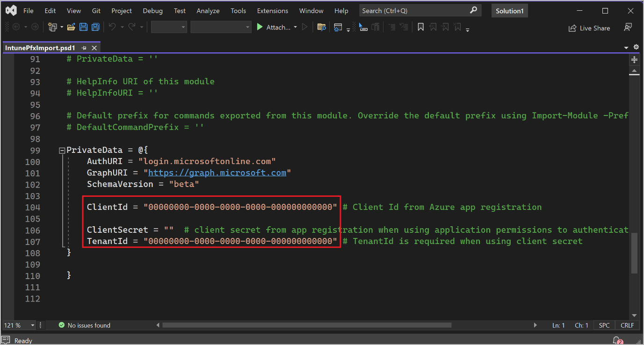Click the Live Share button
The width and height of the screenshot is (644, 345).
(x=589, y=28)
